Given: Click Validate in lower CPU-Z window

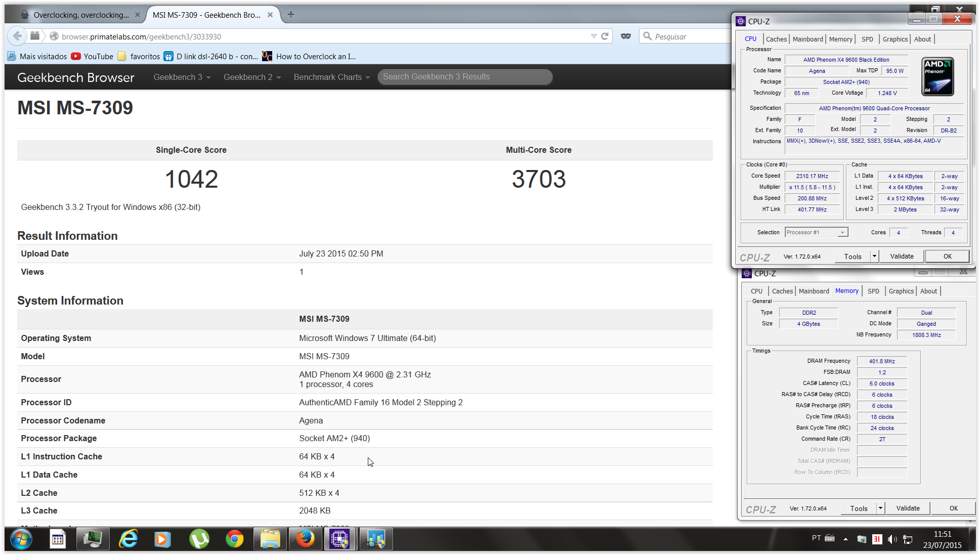Looking at the screenshot, I should click(908, 508).
